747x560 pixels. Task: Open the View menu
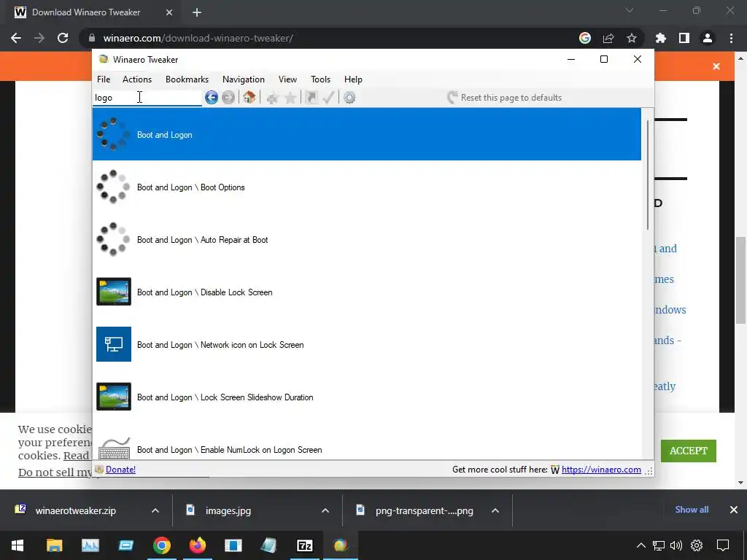287,79
